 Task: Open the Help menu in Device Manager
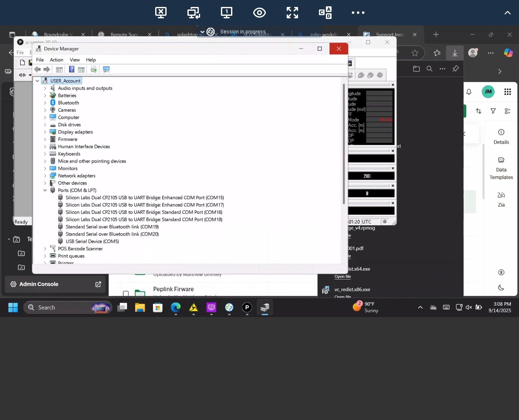(x=91, y=60)
